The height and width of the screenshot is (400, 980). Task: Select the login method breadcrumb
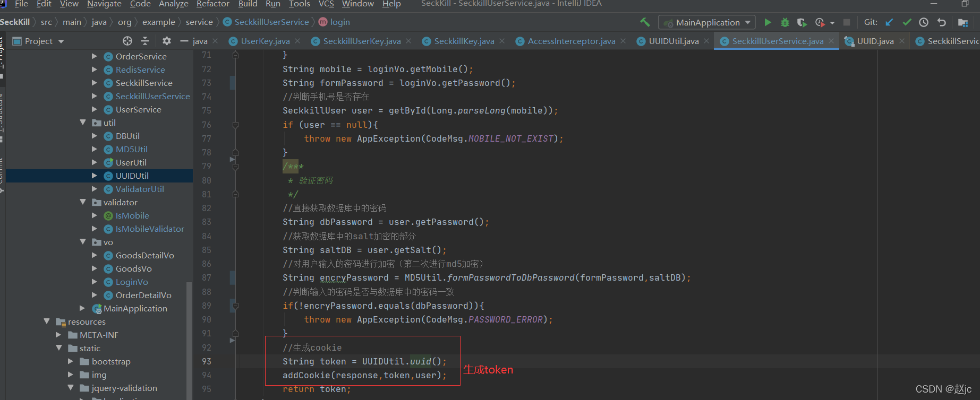pyautogui.click(x=335, y=22)
